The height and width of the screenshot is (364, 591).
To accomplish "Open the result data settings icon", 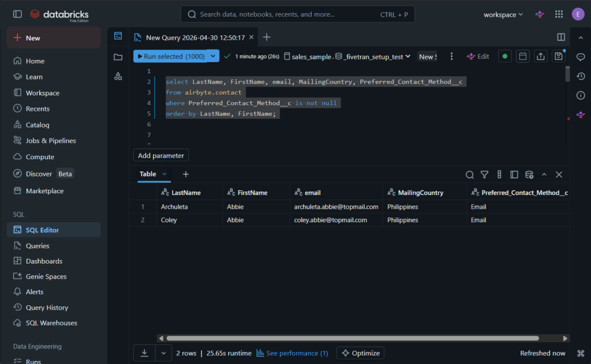I will (x=529, y=174).
